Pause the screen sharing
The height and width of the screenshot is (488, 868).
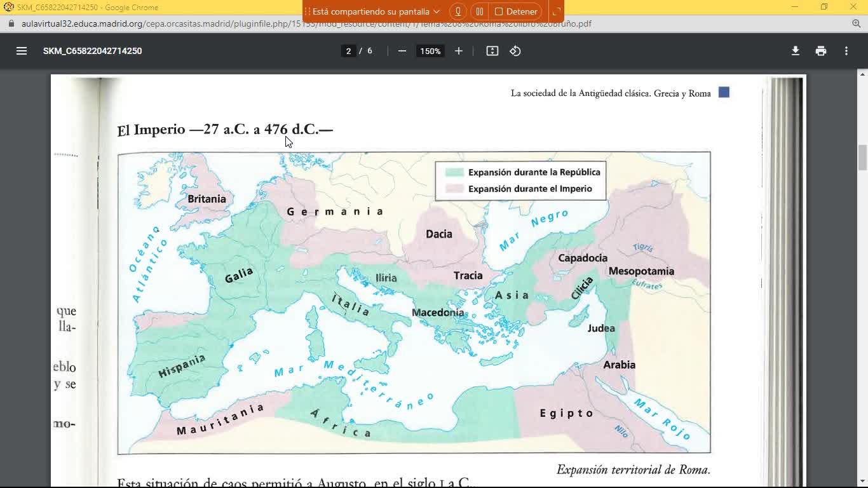pos(480,11)
